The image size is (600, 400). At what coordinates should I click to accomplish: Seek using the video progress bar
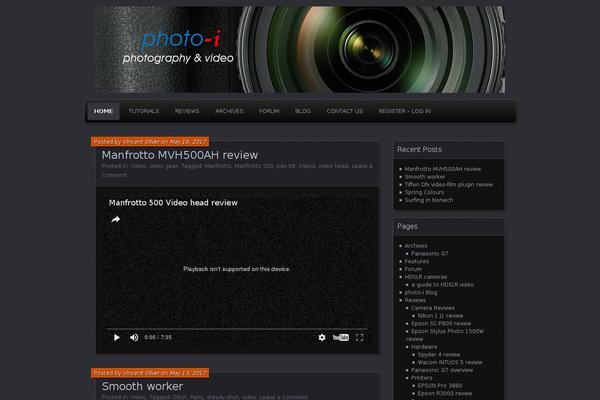(x=237, y=328)
